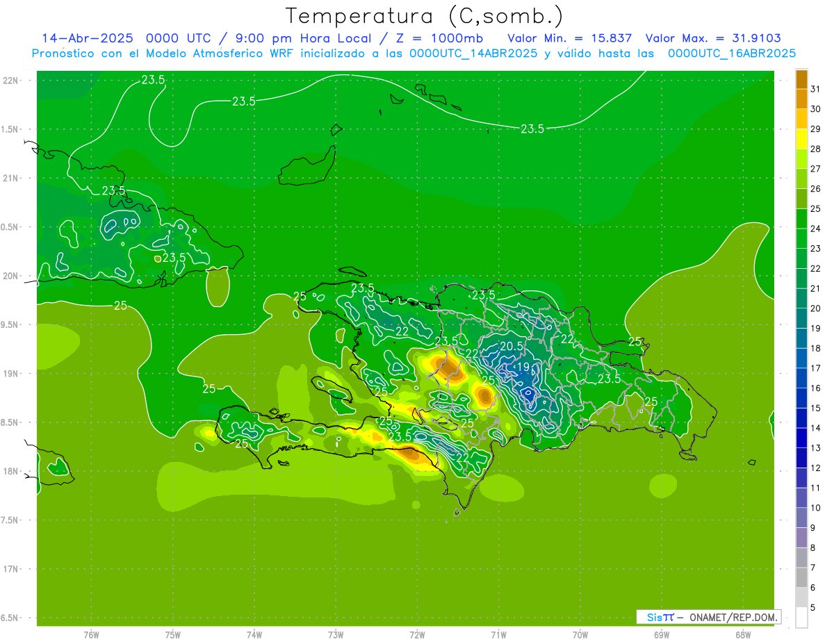Screen dimensions: 834x644
Task: Click the '22N' latitude axis label
Action: click(x=12, y=81)
